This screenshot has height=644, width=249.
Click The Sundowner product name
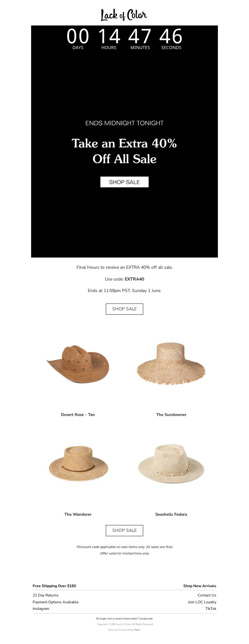point(171,415)
